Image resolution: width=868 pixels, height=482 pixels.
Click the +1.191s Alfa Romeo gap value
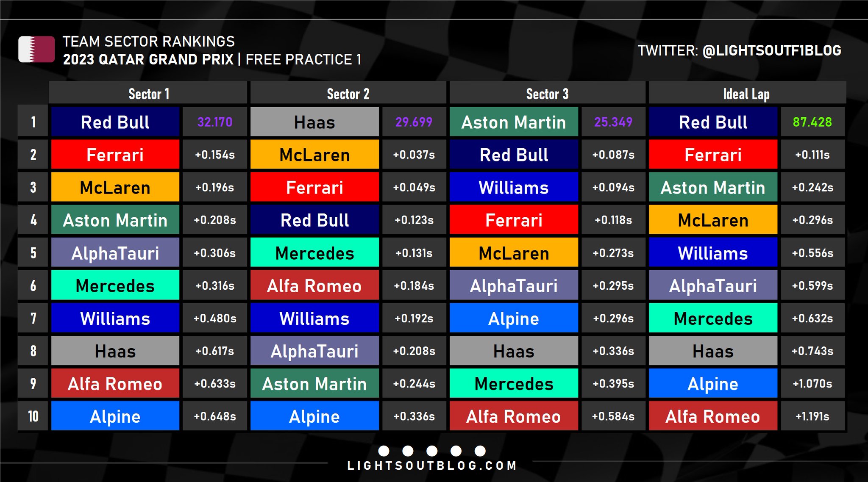coord(812,416)
